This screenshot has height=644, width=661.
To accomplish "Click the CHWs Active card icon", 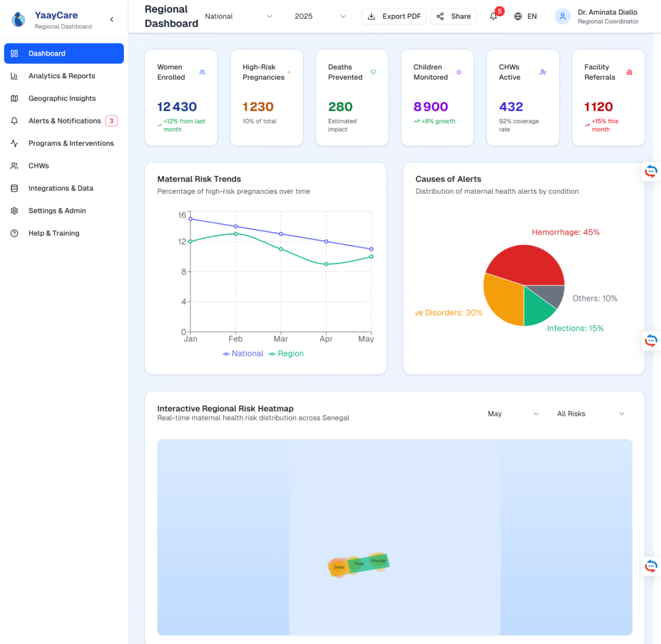I will click(544, 72).
